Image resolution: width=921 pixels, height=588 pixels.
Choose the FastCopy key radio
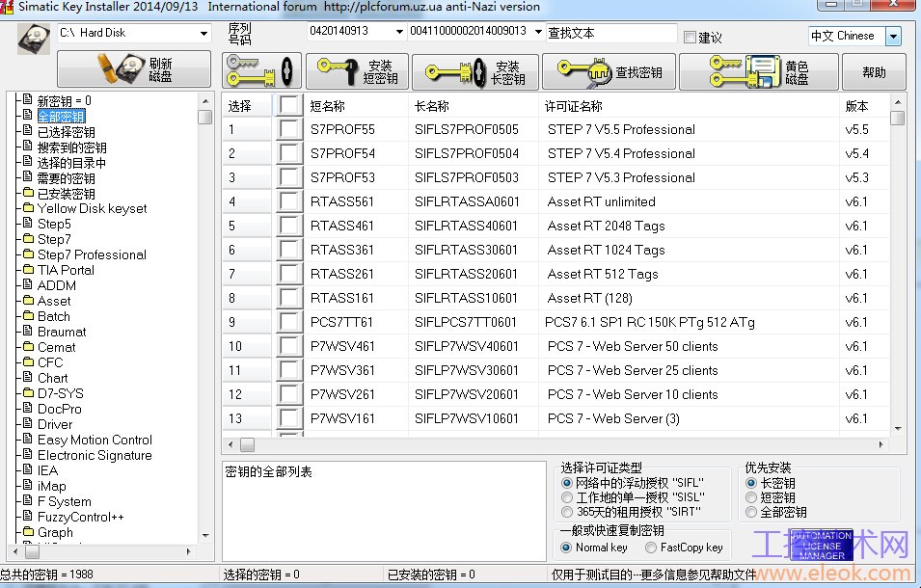[651, 548]
